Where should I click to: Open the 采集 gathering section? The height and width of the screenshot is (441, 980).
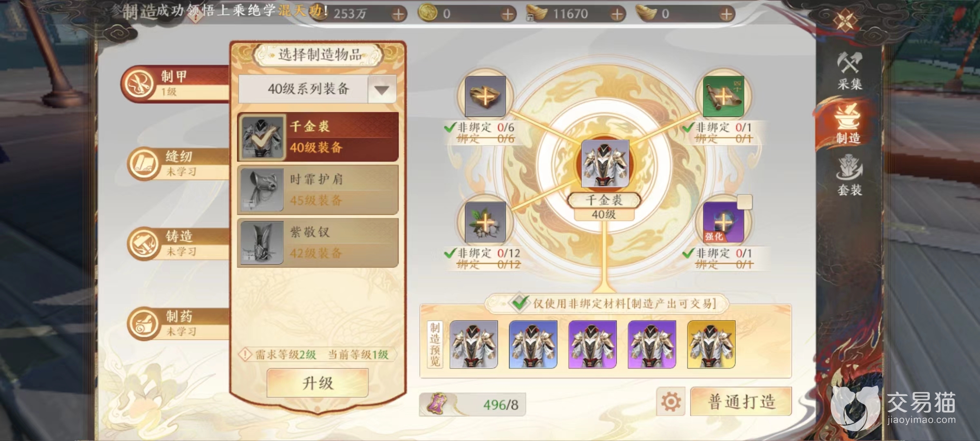[850, 70]
